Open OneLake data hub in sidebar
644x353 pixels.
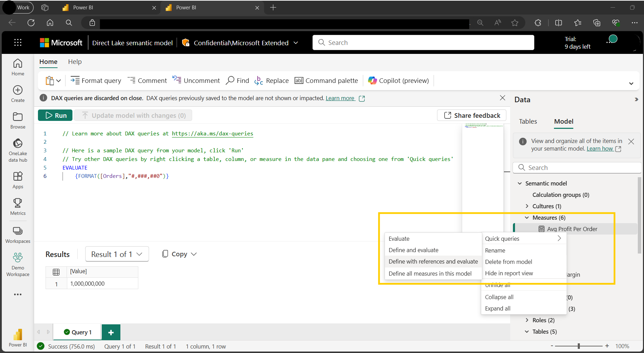[18, 150]
